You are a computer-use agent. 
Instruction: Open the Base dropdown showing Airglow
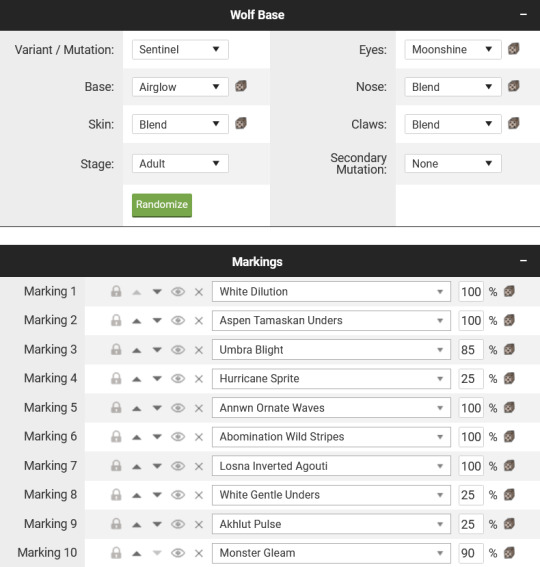pyautogui.click(x=180, y=87)
